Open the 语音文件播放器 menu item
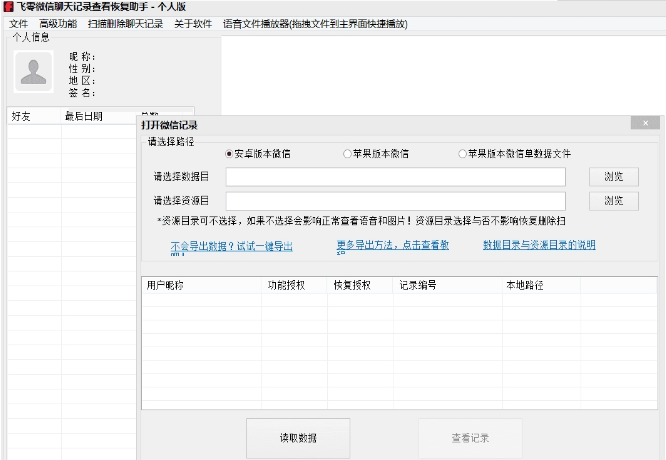 pos(315,24)
